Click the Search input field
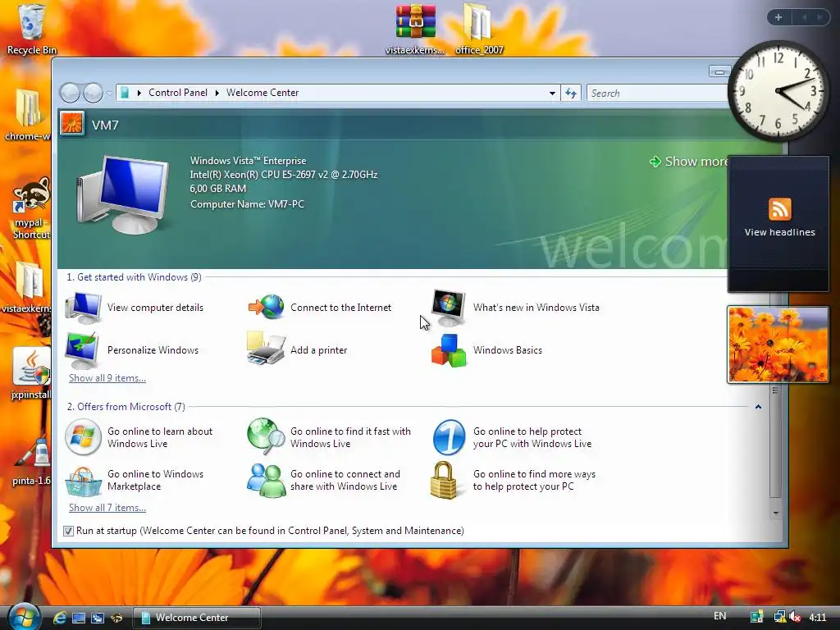 [x=658, y=94]
